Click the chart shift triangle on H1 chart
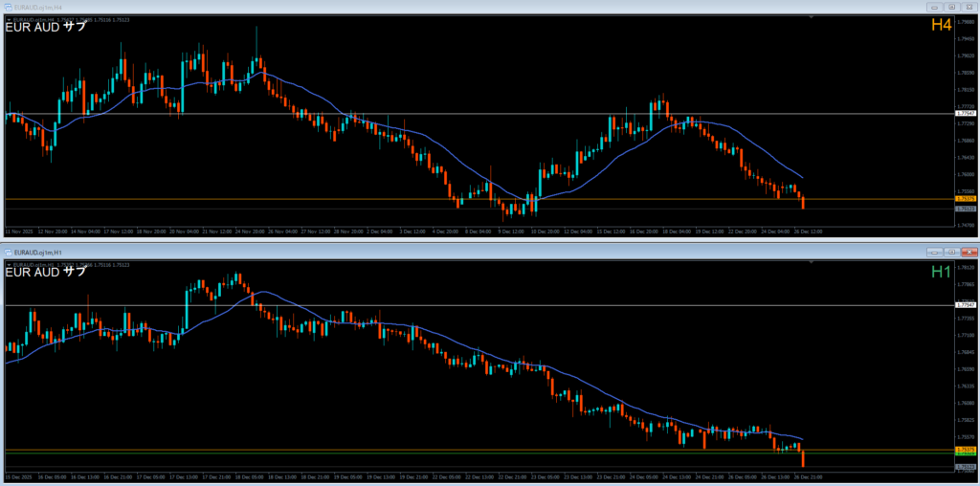Image resolution: width=980 pixels, height=486 pixels. pos(812,262)
